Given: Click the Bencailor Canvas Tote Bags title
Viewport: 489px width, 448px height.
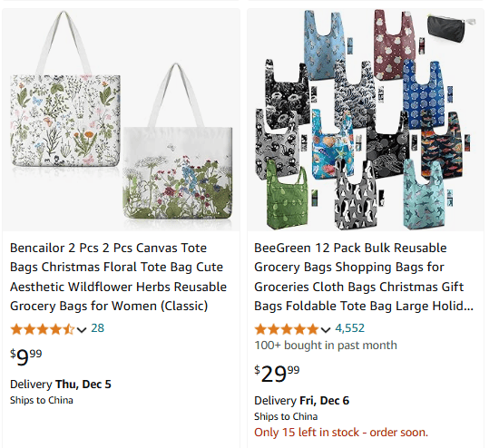Looking at the screenshot, I should (118, 277).
